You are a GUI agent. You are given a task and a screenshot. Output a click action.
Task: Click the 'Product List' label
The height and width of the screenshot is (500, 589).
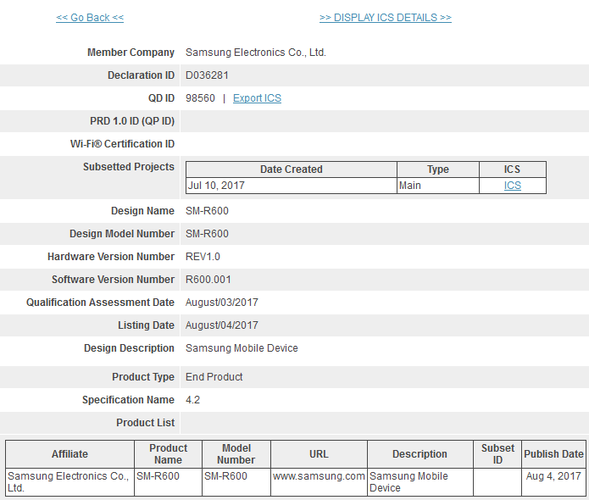pos(145,423)
